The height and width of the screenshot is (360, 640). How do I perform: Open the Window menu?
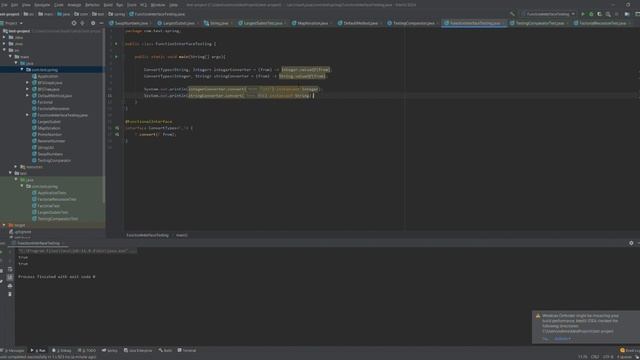pyautogui.click(x=158, y=5)
